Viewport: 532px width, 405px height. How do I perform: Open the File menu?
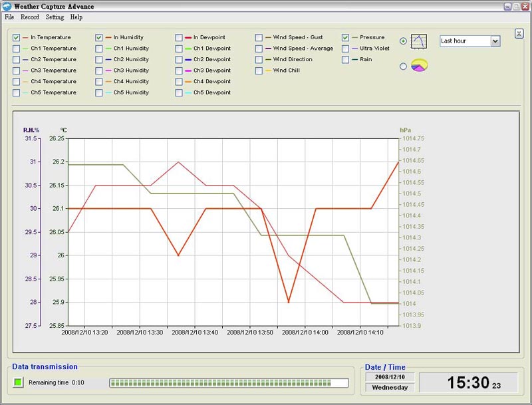[9, 17]
